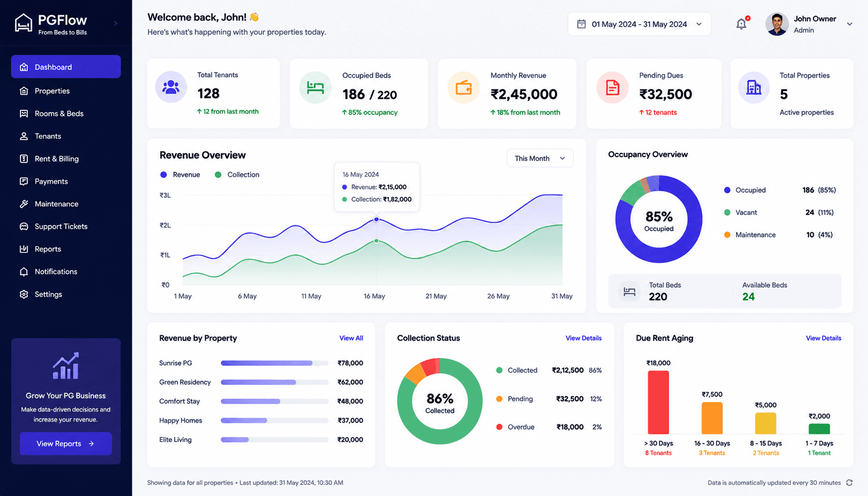Viewport: 868px width, 496px height.
Task: Click John Owner's profile avatar
Action: (777, 24)
